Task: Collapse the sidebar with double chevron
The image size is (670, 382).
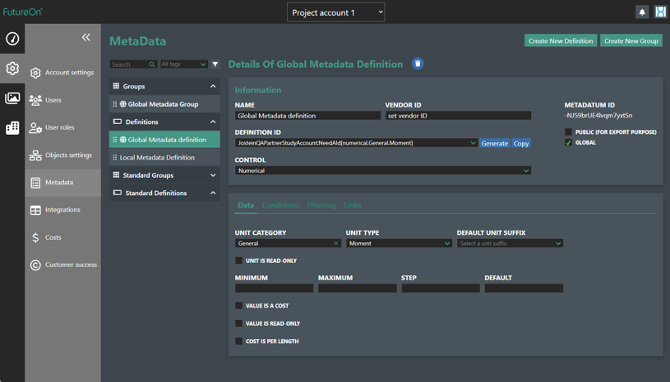Action: point(86,37)
